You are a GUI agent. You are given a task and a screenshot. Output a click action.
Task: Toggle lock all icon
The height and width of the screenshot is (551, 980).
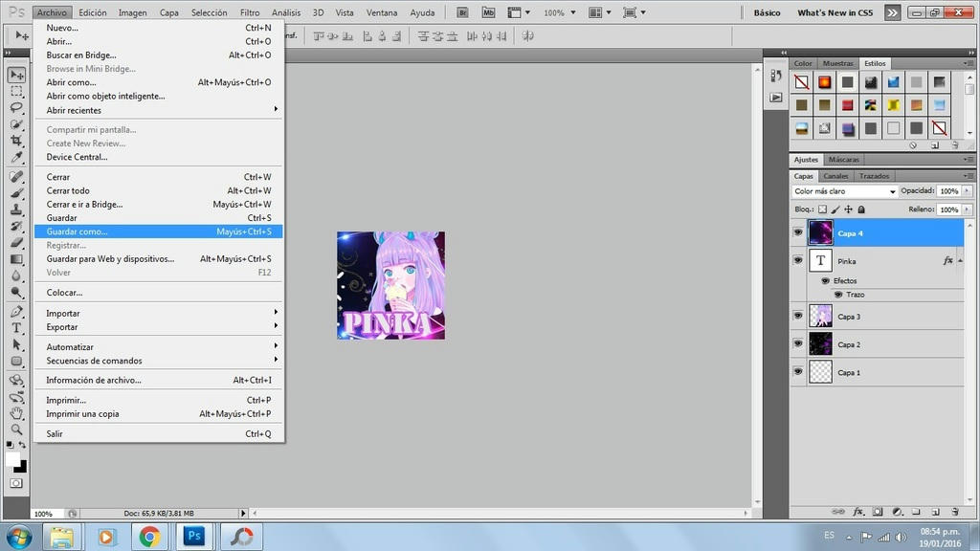tap(861, 209)
